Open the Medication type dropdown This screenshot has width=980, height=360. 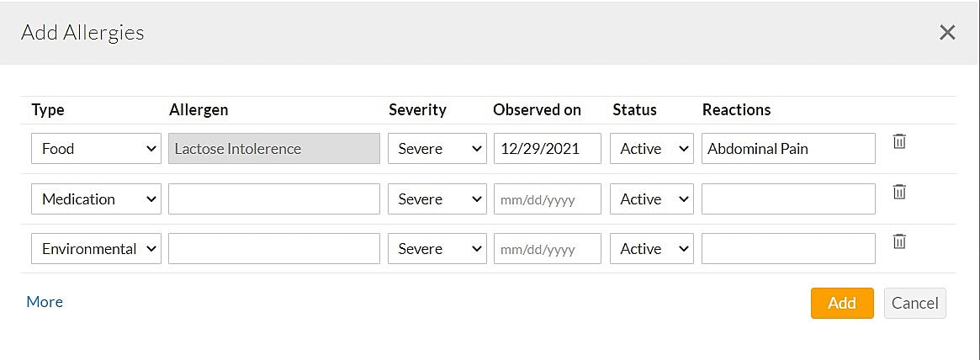[x=96, y=199]
